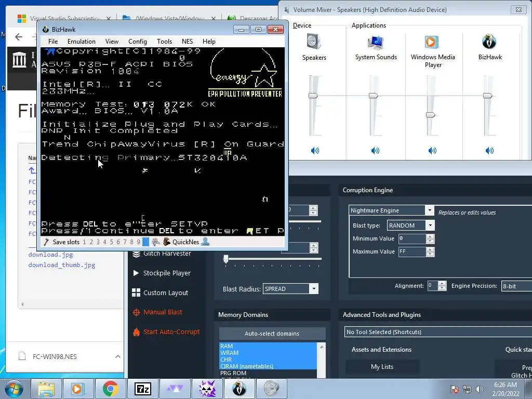
Task: Open Stockpile Player in RTC sidebar
Action: pos(162,273)
